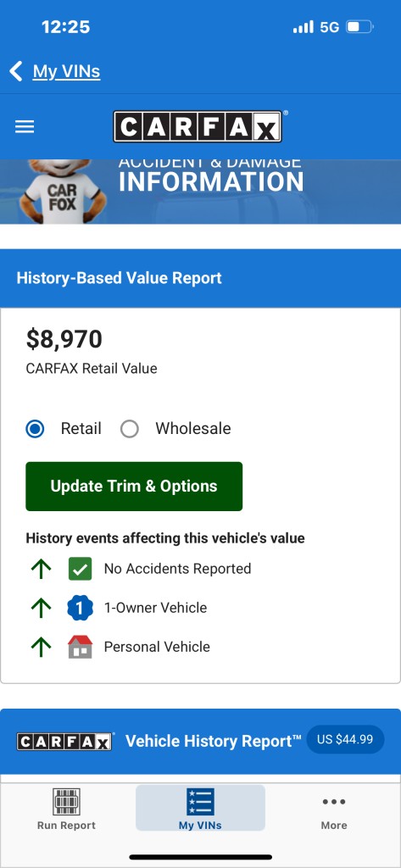
Task: Tap the $8,970 retail value amount
Action: tap(64, 339)
